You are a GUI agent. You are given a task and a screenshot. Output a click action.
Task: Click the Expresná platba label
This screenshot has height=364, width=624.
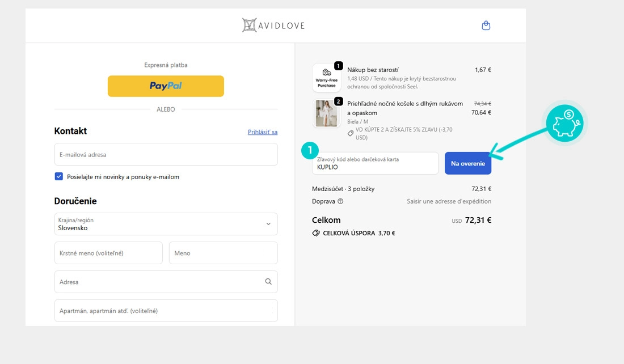coord(166,65)
